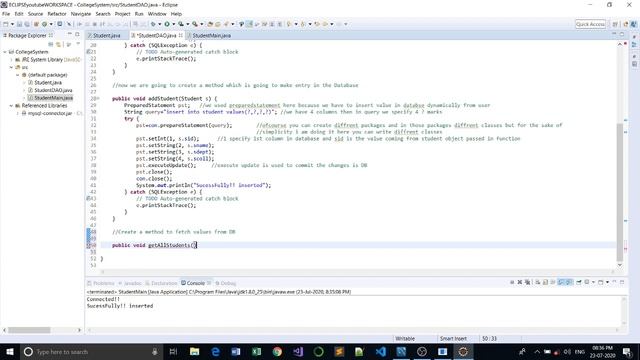Switch to the StudentMain.java editor tab

[211, 36]
